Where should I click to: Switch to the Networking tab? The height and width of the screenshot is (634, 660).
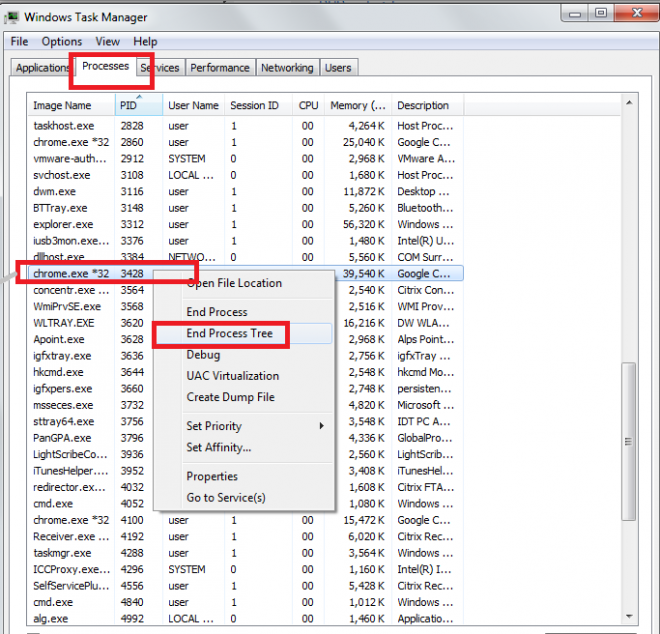pyautogui.click(x=287, y=67)
